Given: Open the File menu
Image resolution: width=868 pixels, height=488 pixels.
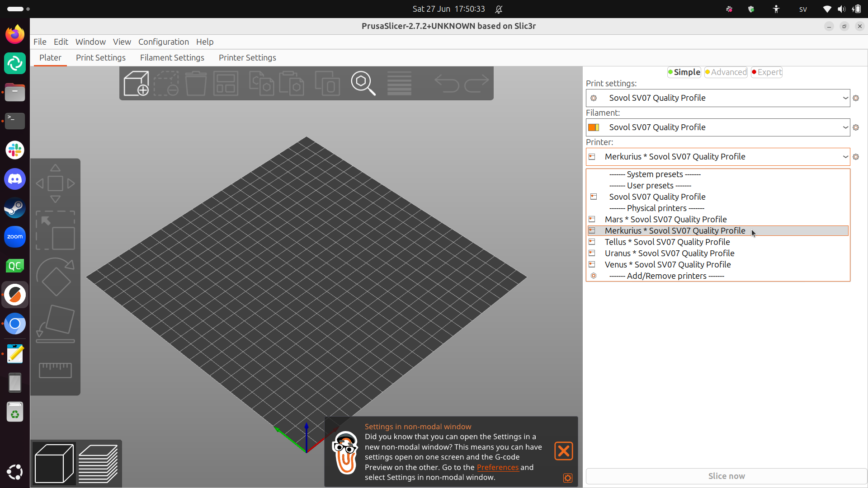Looking at the screenshot, I should (40, 42).
